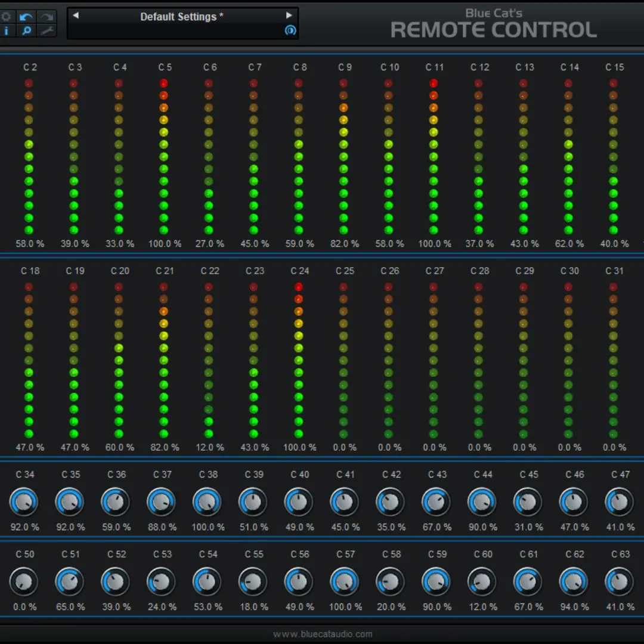Click the C 53 knob
The width and height of the screenshot is (644, 644).
(x=162, y=581)
